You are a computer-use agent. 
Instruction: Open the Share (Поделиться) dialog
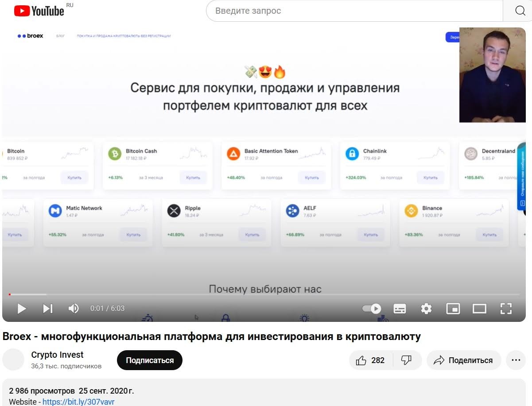(x=464, y=360)
